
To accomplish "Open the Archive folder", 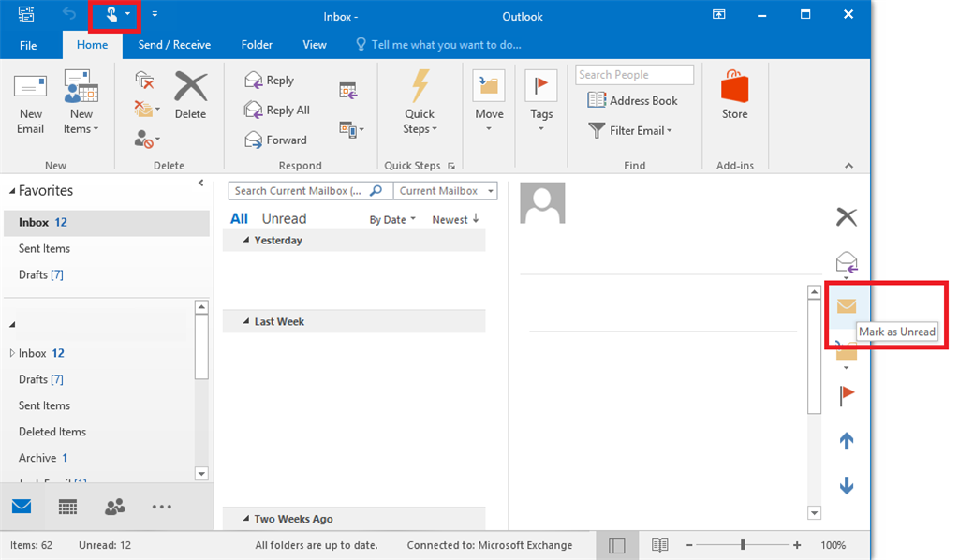I will coord(43,458).
